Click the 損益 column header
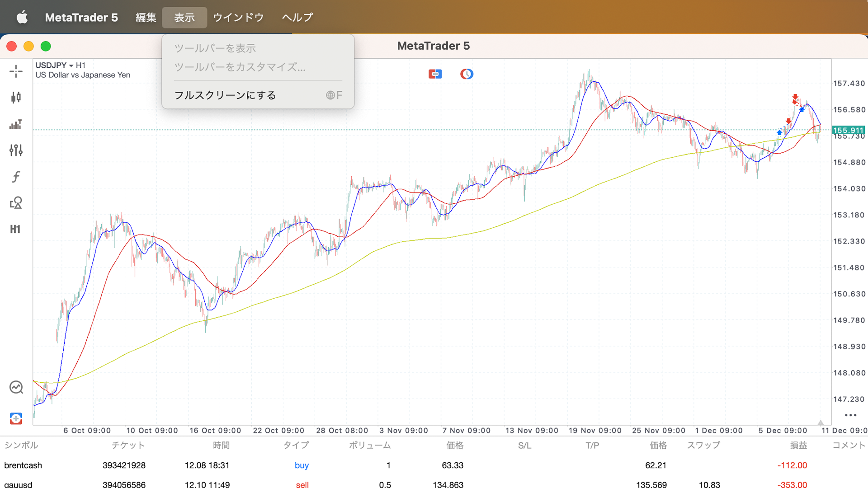The height and width of the screenshot is (488, 868). pyautogui.click(x=798, y=446)
